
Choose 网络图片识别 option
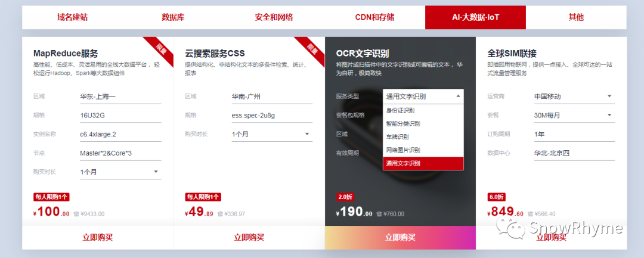click(423, 150)
